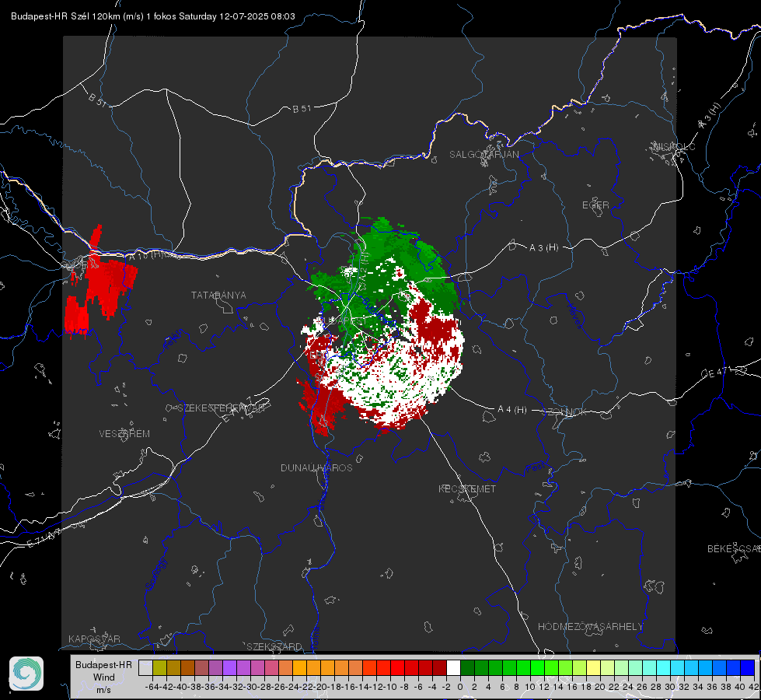Click the Somogy county label
Screen dimensions: 761x700
(x=156, y=574)
